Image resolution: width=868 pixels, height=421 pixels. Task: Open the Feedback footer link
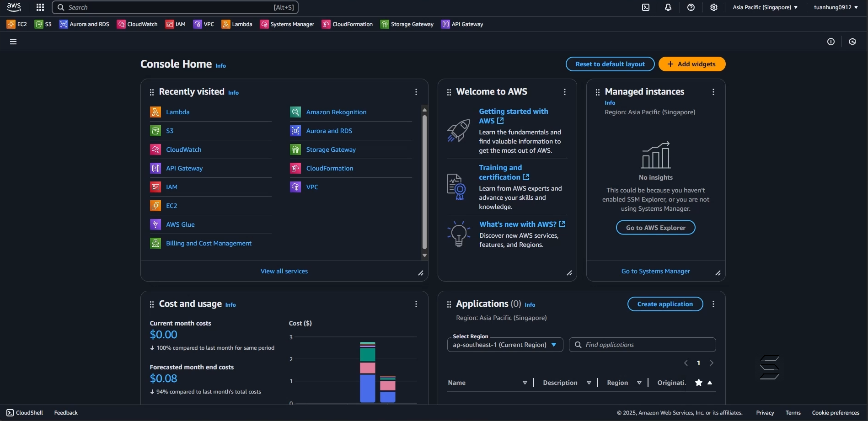click(66, 413)
